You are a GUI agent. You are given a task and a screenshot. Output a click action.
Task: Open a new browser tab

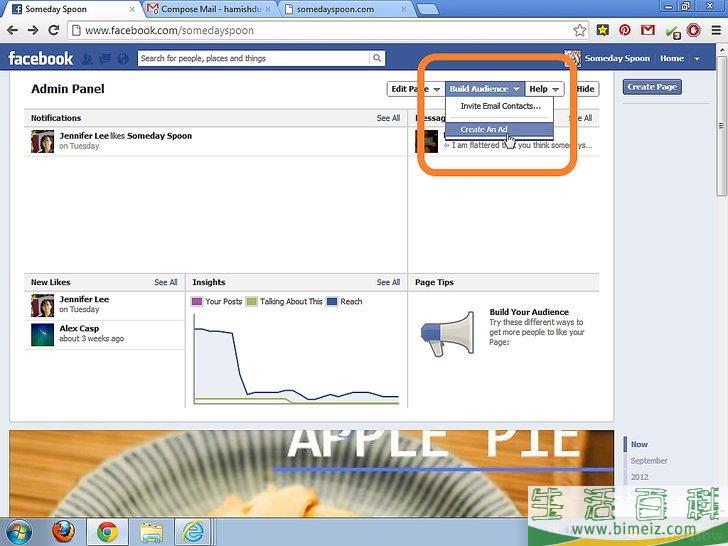pos(427,9)
